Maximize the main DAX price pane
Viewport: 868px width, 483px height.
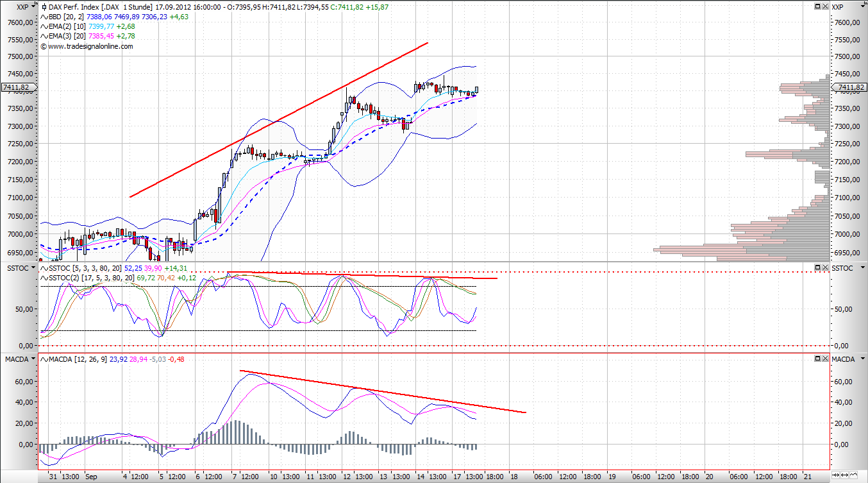[x=818, y=6]
